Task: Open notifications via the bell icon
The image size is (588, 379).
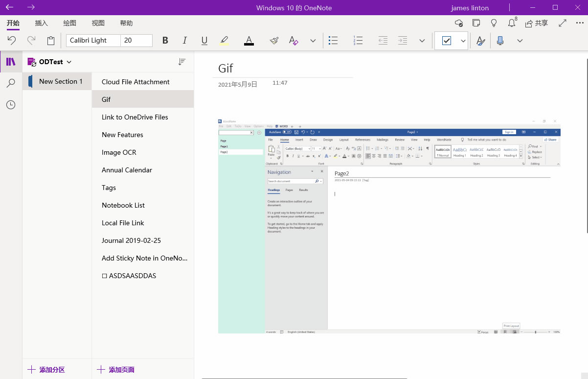Action: click(x=512, y=23)
